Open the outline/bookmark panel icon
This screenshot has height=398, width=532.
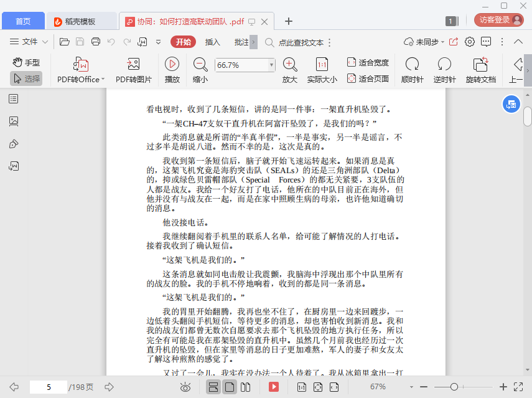14,99
